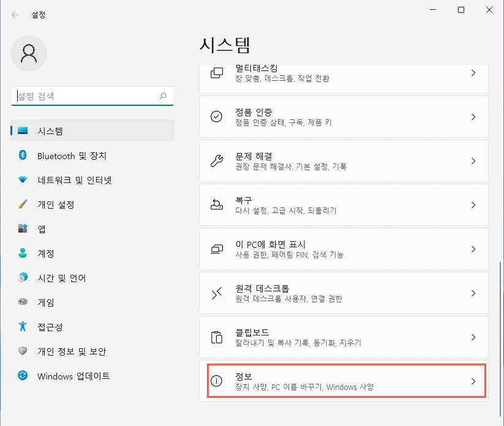Expand 이 PC에 화면 표시 chevron

pyautogui.click(x=473, y=249)
